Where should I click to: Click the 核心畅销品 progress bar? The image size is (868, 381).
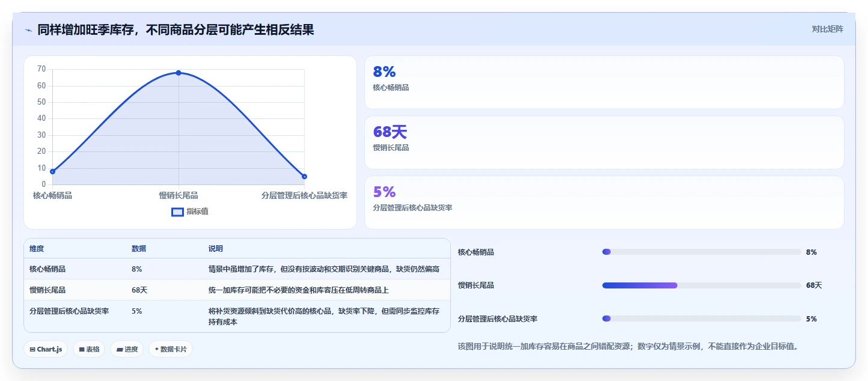[x=701, y=252]
